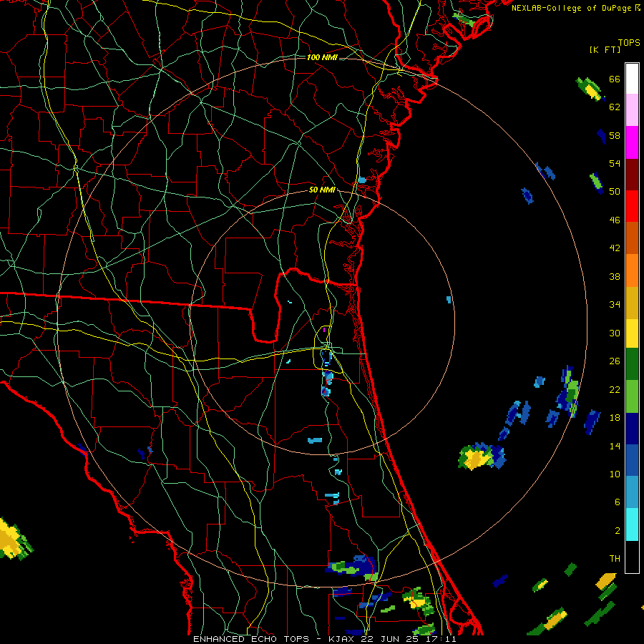The height and width of the screenshot is (644, 644).
Task: Click the legend value "18"
Action: pos(615,417)
